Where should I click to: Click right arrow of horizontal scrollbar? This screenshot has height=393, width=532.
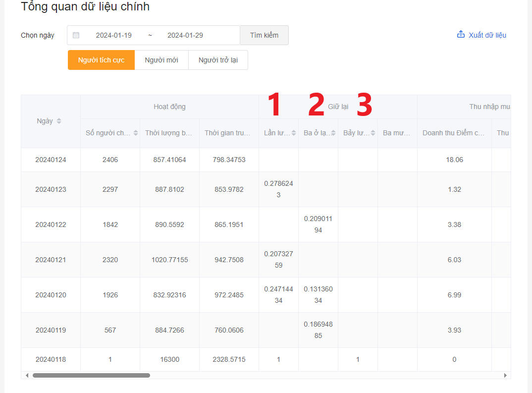tap(505, 376)
